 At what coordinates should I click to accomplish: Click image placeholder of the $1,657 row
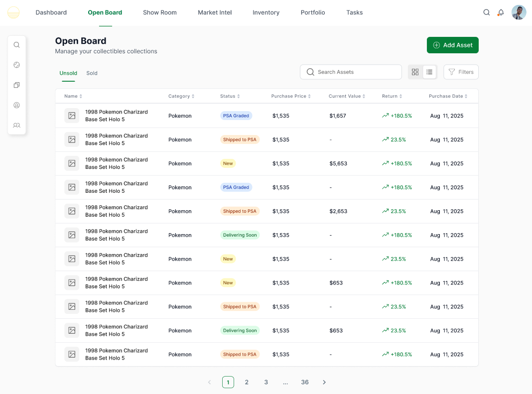[x=72, y=116]
